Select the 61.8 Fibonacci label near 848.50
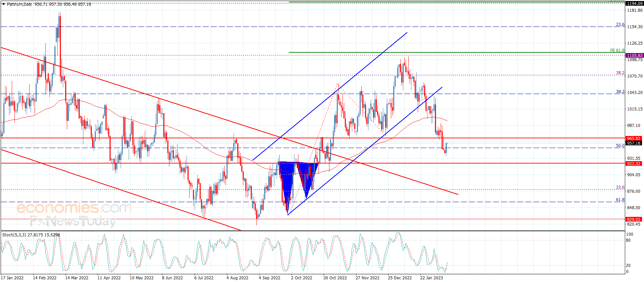The image size is (644, 282). [x=620, y=200]
